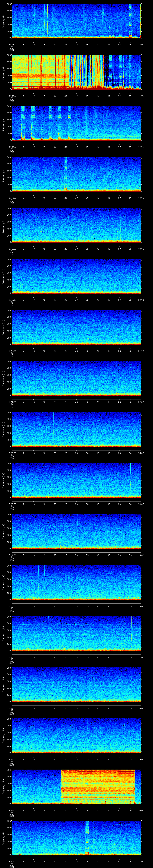Click the 31:00 end time label
153x868 pixels.
coord(141,861)
